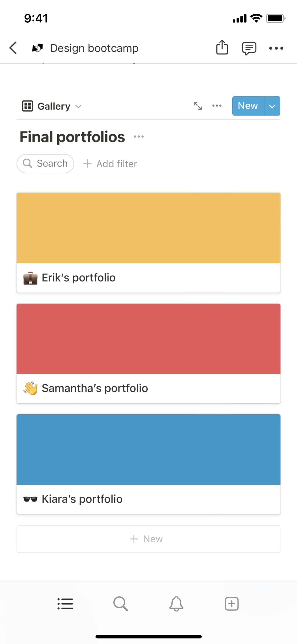The width and height of the screenshot is (297, 644).
Task: Expand the New button dropdown arrow
Action: [x=272, y=106]
